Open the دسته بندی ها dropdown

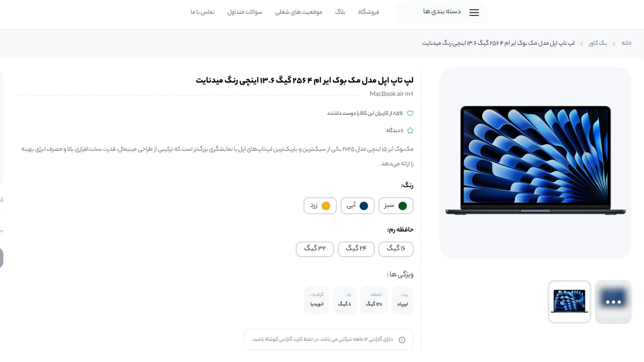[441, 12]
